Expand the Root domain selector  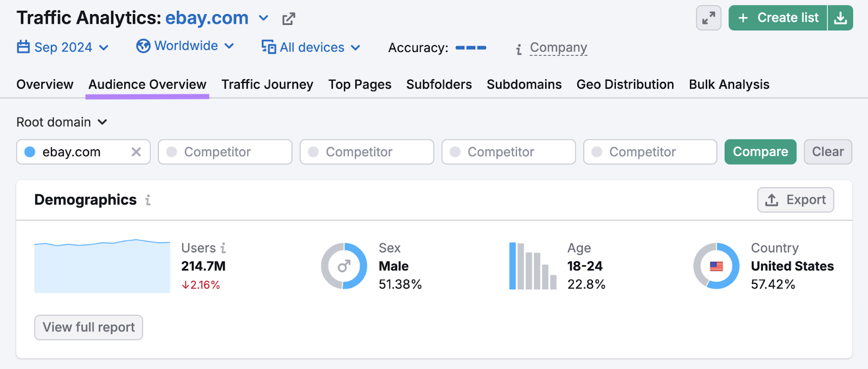(62, 122)
